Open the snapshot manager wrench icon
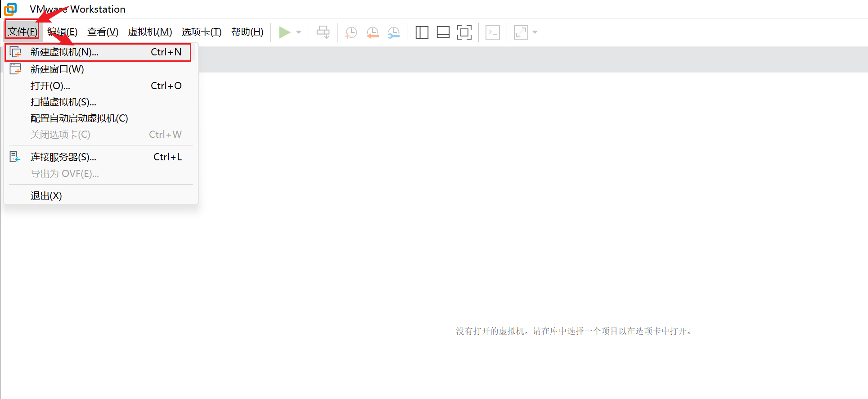 pyautogui.click(x=394, y=32)
